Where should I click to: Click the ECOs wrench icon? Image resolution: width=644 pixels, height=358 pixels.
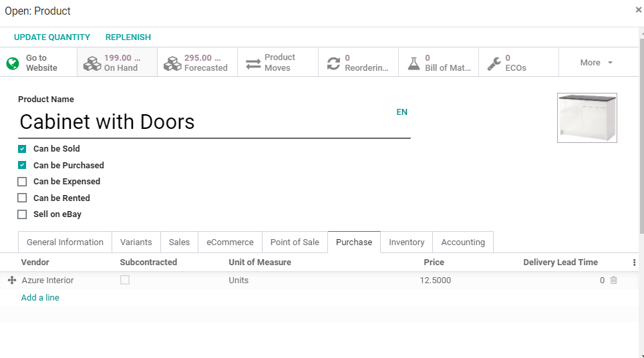494,63
